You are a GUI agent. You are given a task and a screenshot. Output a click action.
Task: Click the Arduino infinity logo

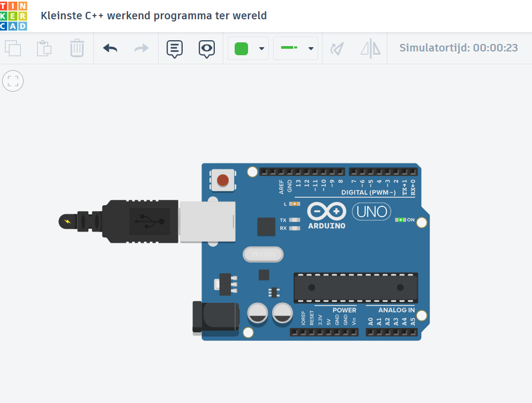coord(326,211)
